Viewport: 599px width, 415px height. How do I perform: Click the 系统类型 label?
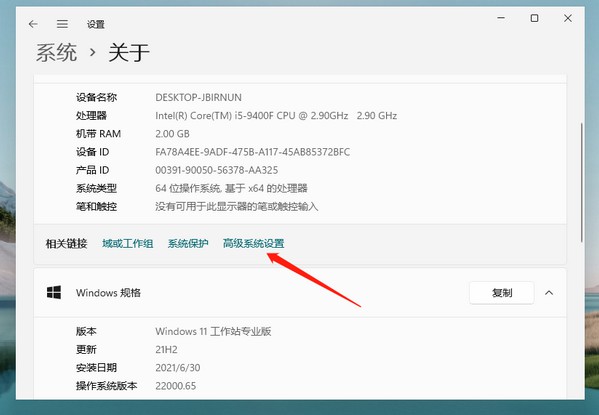click(x=96, y=188)
